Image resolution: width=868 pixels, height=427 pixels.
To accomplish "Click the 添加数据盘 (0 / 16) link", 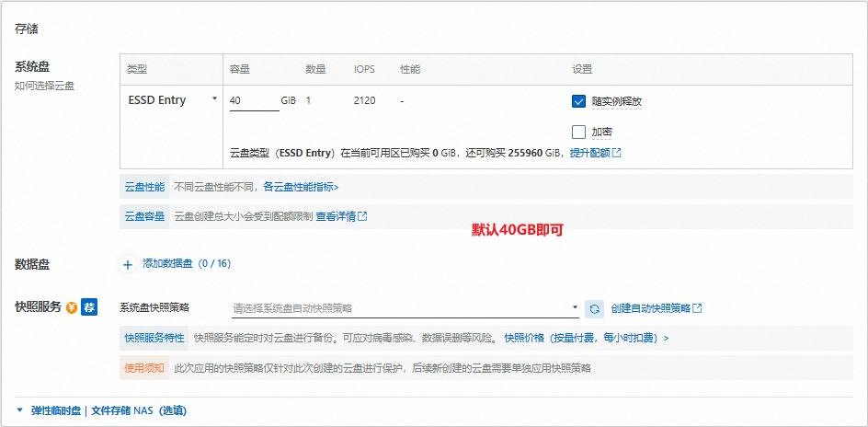I will click(187, 263).
